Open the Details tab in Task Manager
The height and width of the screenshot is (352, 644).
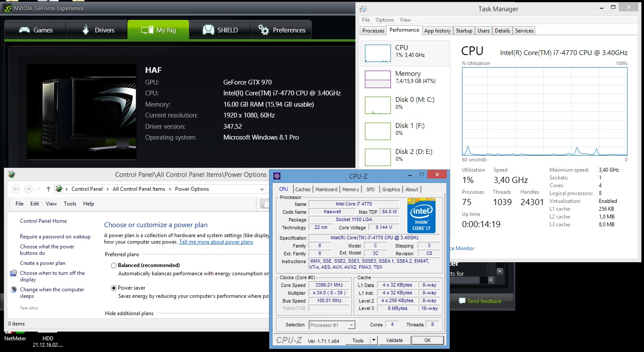502,31
